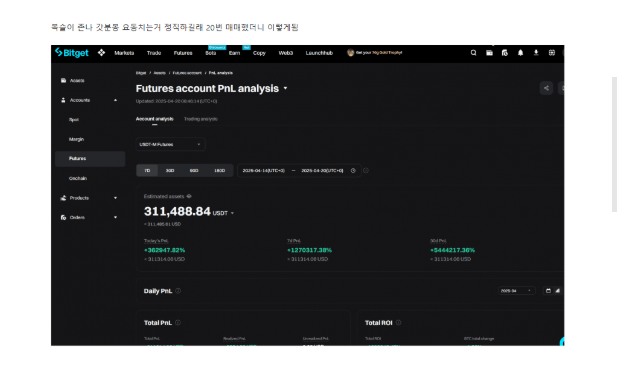Click the Assets sidebar icon
This screenshot has height=366, width=617.
[x=63, y=80]
